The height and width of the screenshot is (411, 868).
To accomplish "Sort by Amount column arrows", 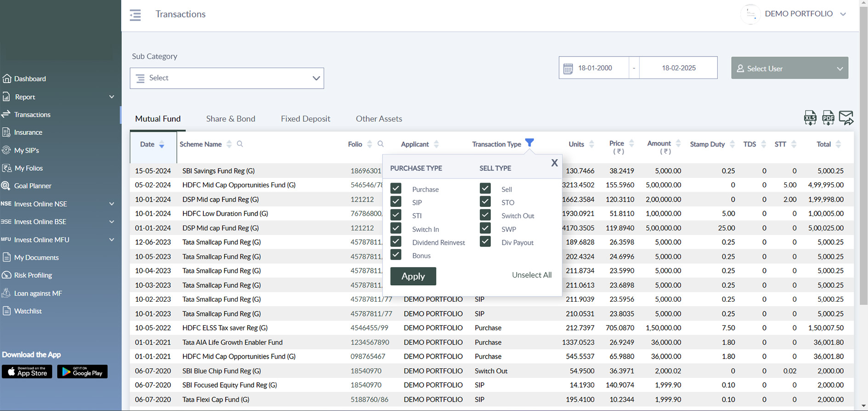I will point(678,143).
